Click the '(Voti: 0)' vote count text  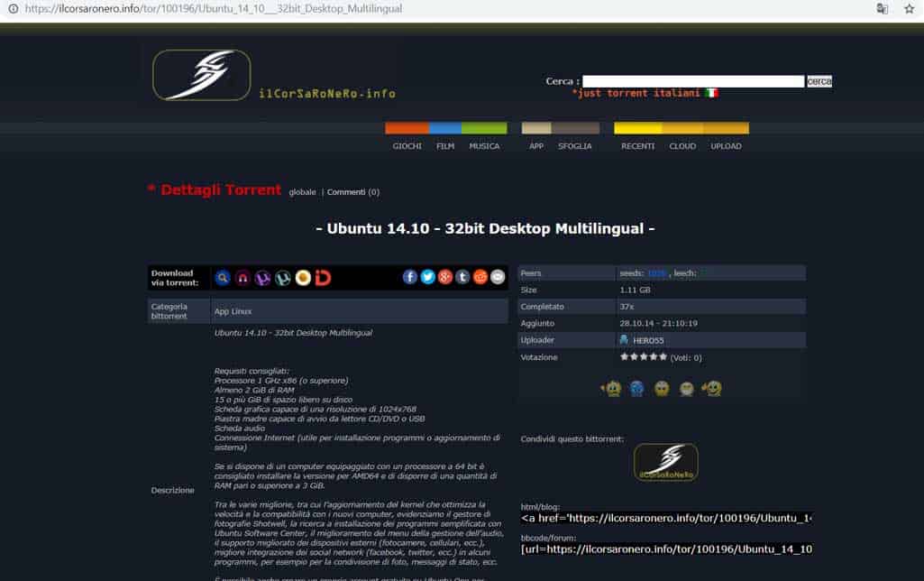(686, 358)
